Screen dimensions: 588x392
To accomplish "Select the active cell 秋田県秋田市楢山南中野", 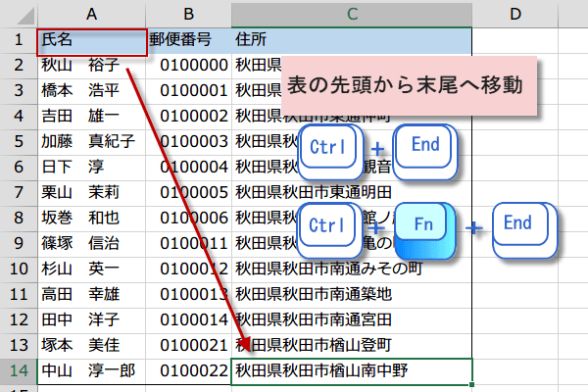I will pos(351,370).
